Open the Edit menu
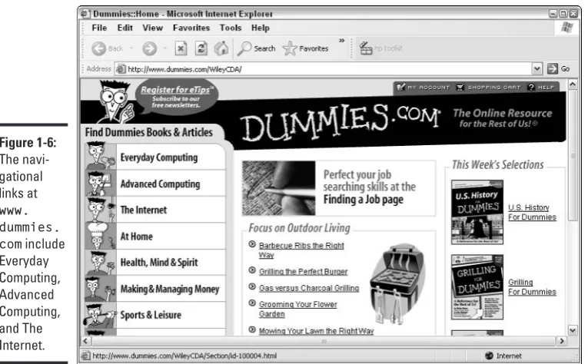The height and width of the screenshot is (364, 588). click(x=125, y=28)
